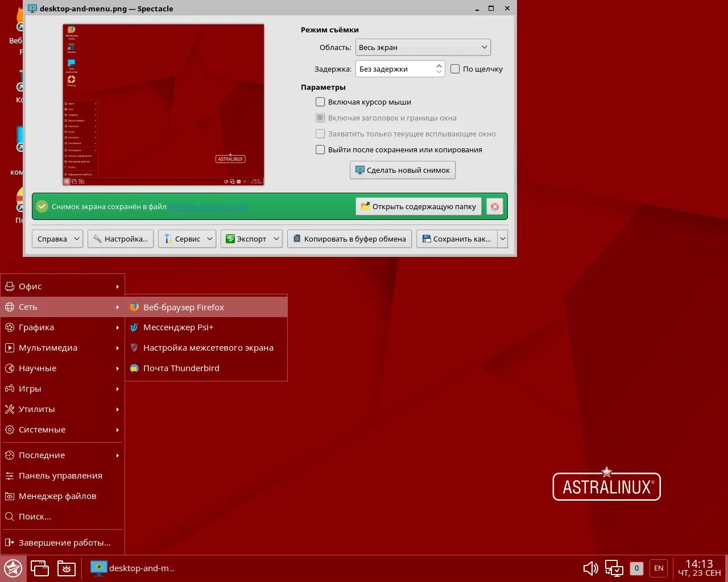The height and width of the screenshot is (582, 728).
Task: Open the Область dropdown (Весь экран)
Action: point(423,47)
